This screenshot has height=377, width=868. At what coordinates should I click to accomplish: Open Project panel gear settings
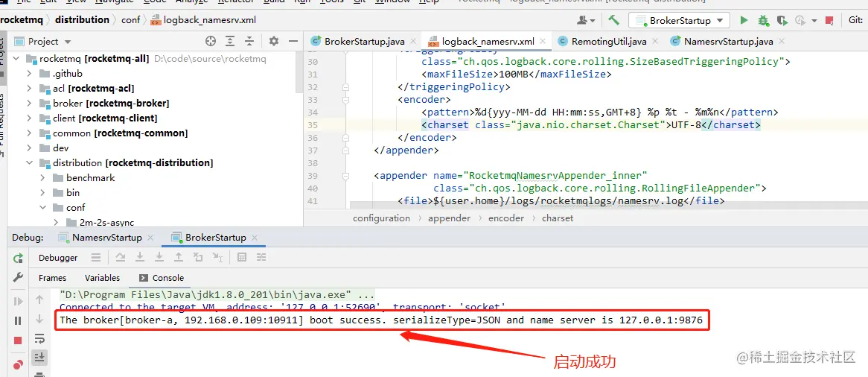[273, 41]
